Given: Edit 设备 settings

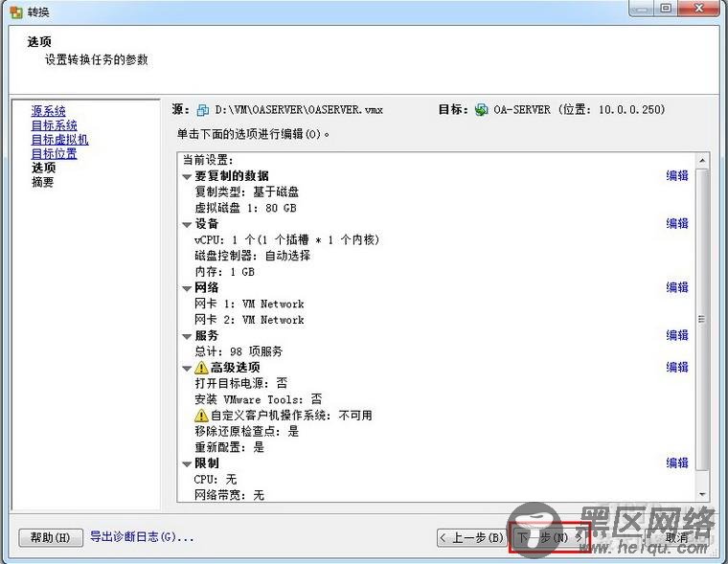Looking at the screenshot, I should (x=677, y=224).
